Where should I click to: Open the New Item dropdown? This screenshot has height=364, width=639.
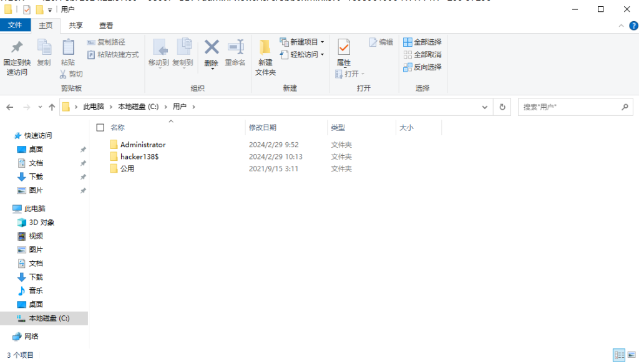(x=302, y=42)
